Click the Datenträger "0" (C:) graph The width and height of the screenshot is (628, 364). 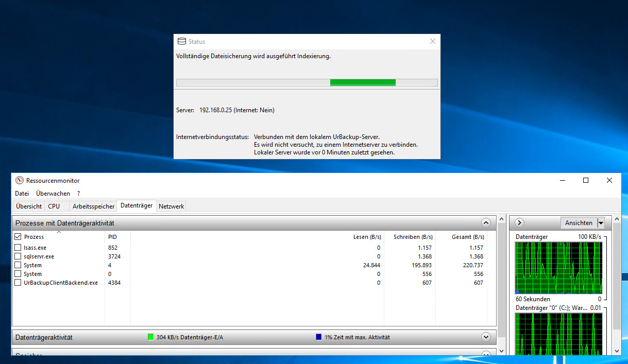pyautogui.click(x=558, y=334)
